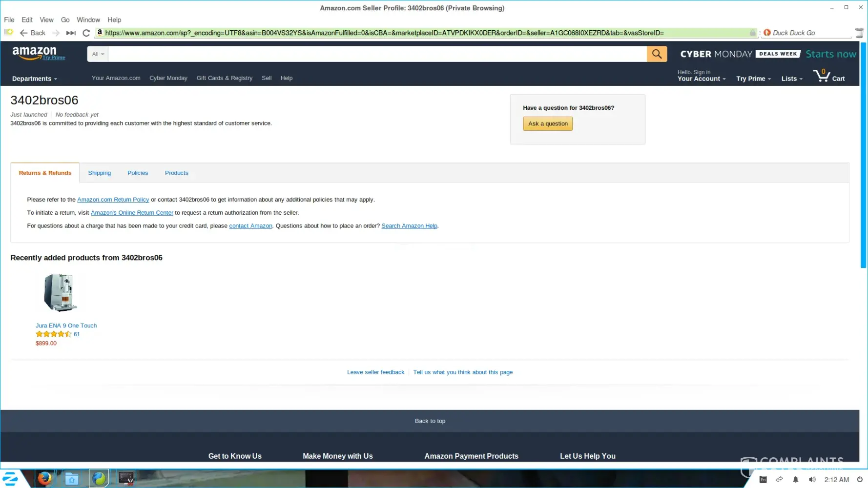
Task: Expand the Departments dropdown
Action: pos(35,79)
